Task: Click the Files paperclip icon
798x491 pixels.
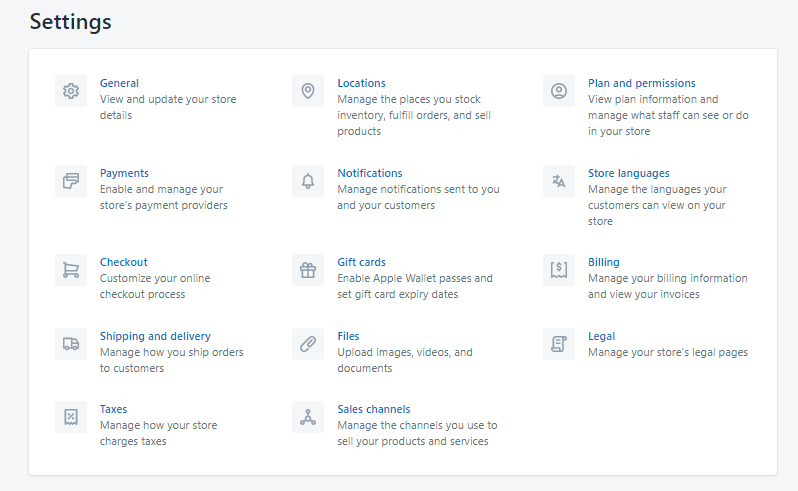Action: [308, 344]
